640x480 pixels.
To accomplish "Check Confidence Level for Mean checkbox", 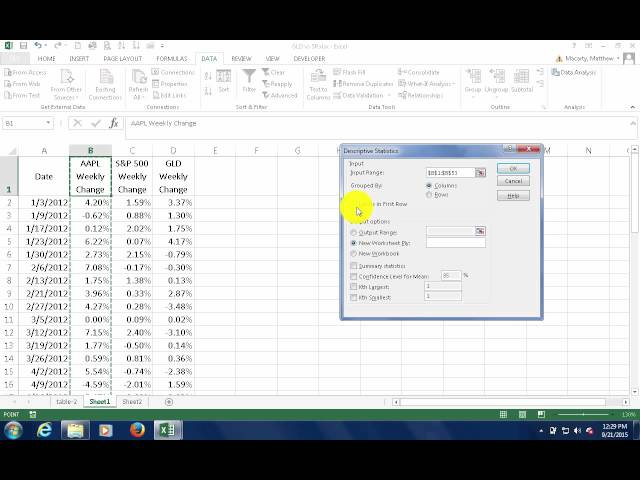I will click(354, 276).
